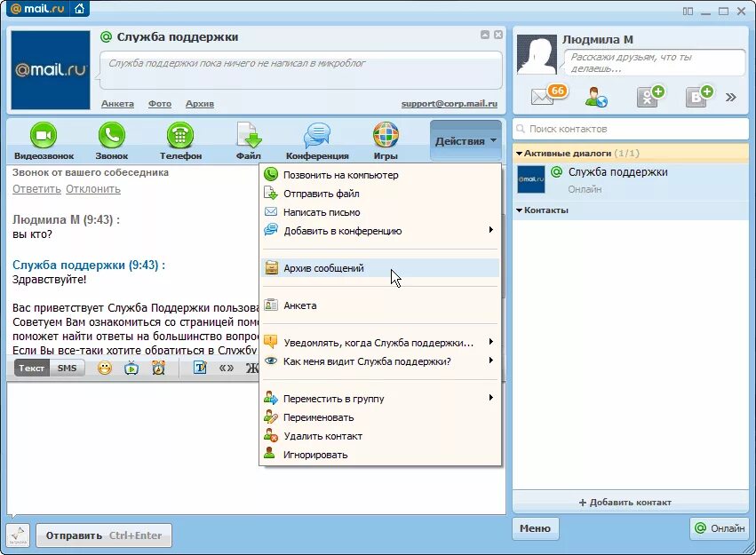Close the contact panel small X
This screenshot has width=756, height=555.
pos(498,35)
